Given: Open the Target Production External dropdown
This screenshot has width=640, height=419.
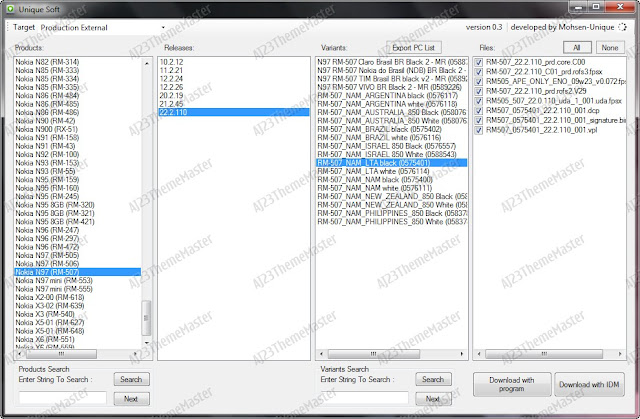Looking at the screenshot, I should point(163,28).
